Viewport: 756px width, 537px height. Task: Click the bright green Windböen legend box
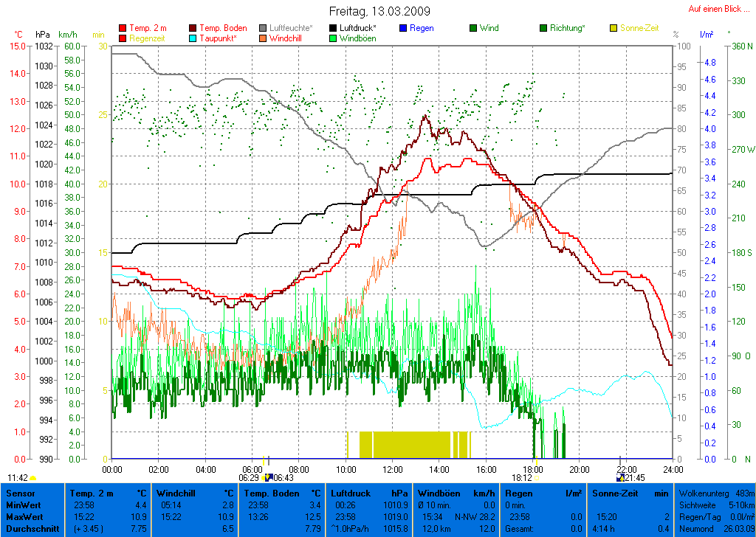334,38
